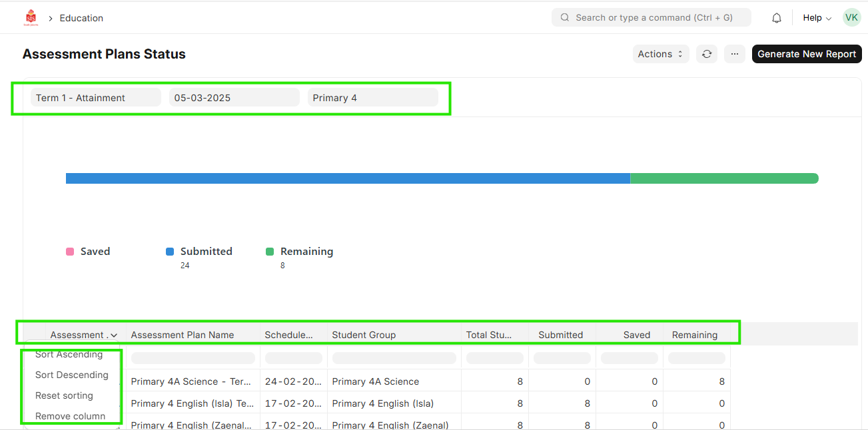Click the Term 1 - Attainment filter field

tap(95, 98)
